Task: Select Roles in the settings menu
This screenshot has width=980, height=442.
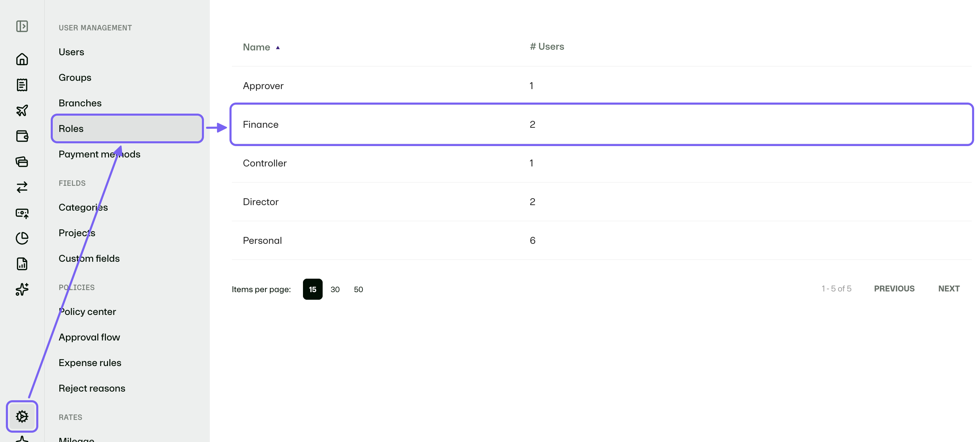Action: [127, 129]
